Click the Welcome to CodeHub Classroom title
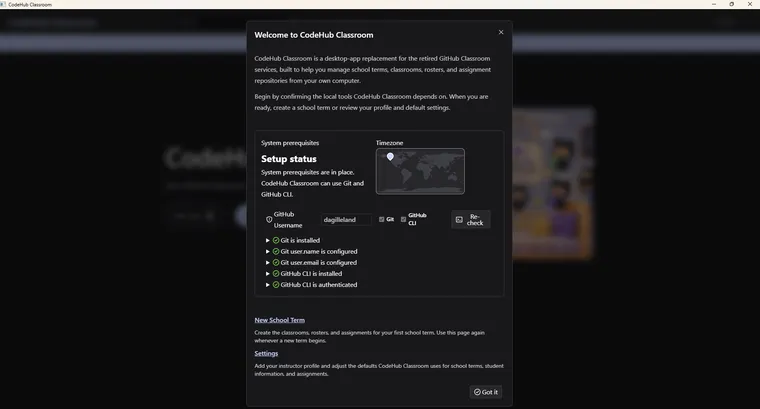760x409 pixels. [314, 35]
